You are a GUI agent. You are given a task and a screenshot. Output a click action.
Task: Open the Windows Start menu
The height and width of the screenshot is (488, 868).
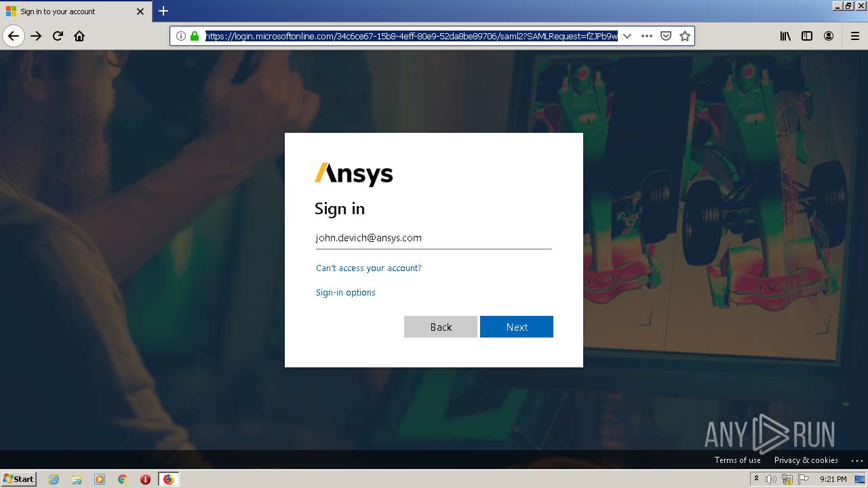point(19,479)
